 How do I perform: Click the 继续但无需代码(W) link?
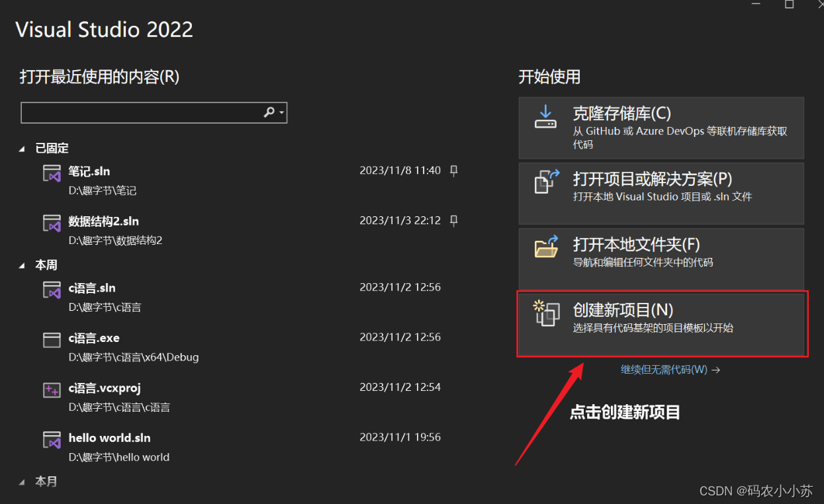tap(670, 370)
